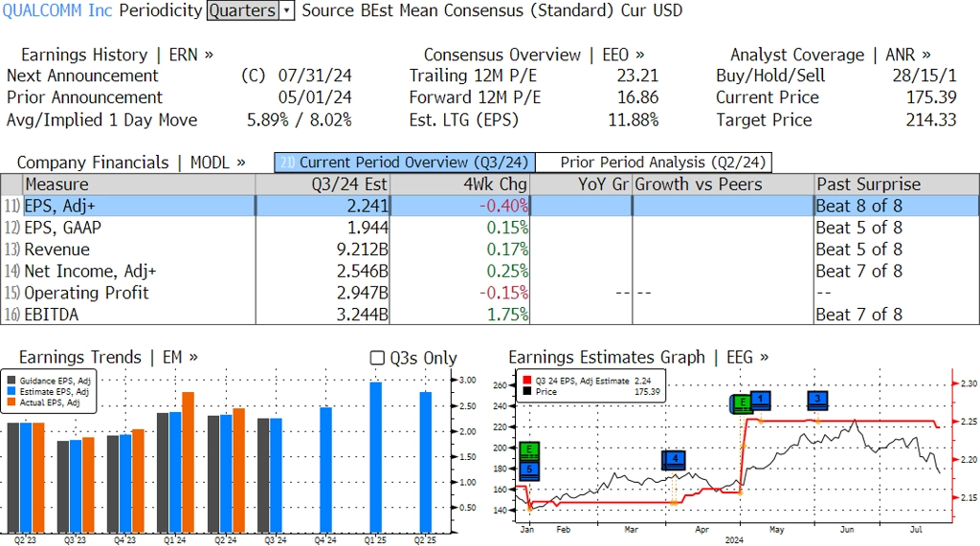Click blue event marker 5 on estimates graph

(x=529, y=470)
